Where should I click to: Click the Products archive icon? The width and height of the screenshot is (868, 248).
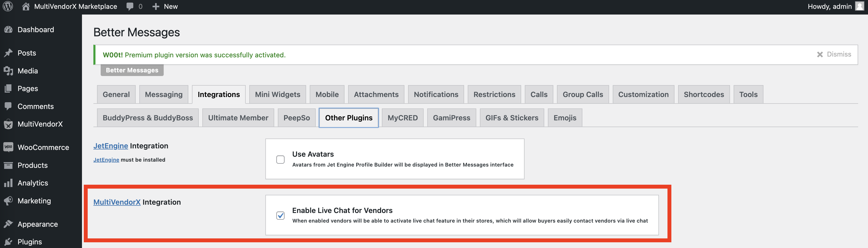pos(8,165)
